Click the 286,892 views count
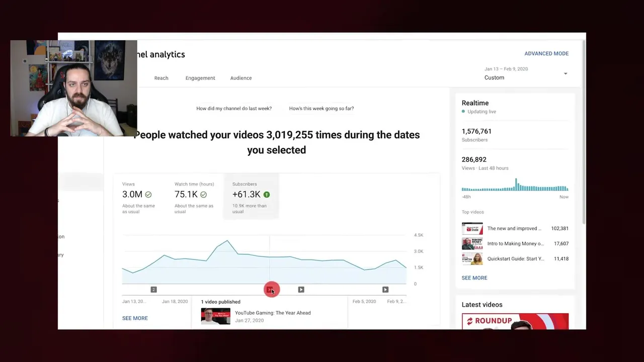The height and width of the screenshot is (362, 644). point(474,159)
